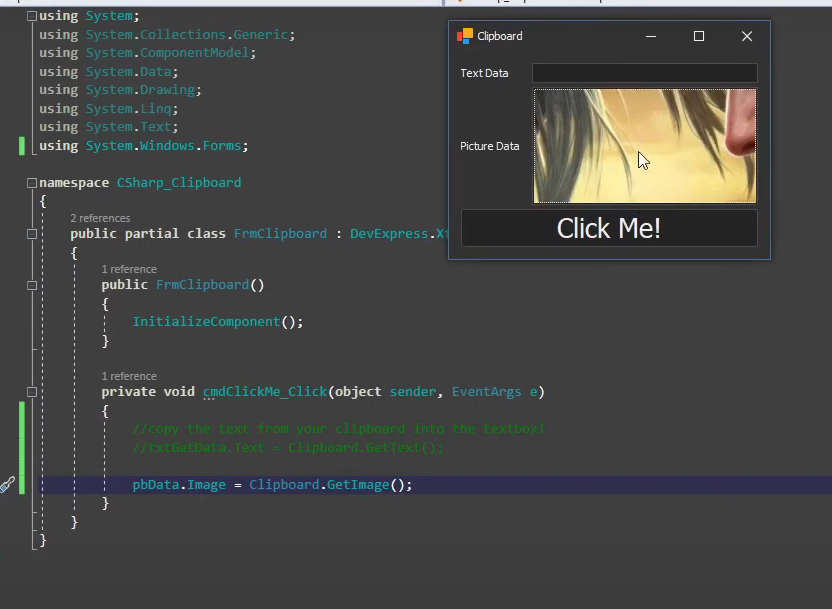
Task: Click the 'Text Data' label
Action: tap(484, 73)
